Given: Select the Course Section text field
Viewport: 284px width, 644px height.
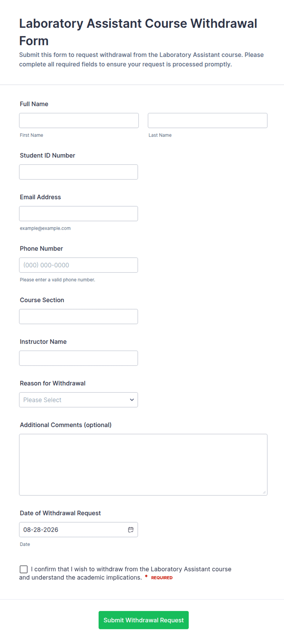Looking at the screenshot, I should pyautogui.click(x=78, y=317).
